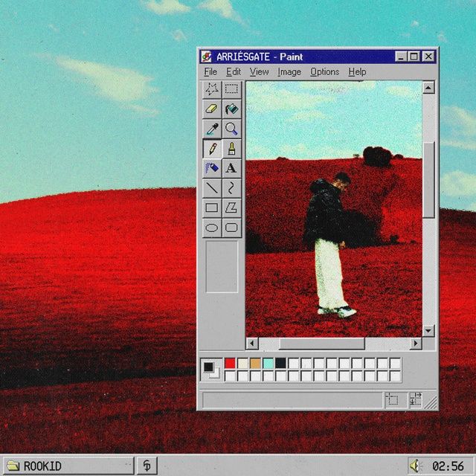This screenshot has width=476, height=476.
Task: Click the speaker volume icon in tray
Action: pos(416,466)
